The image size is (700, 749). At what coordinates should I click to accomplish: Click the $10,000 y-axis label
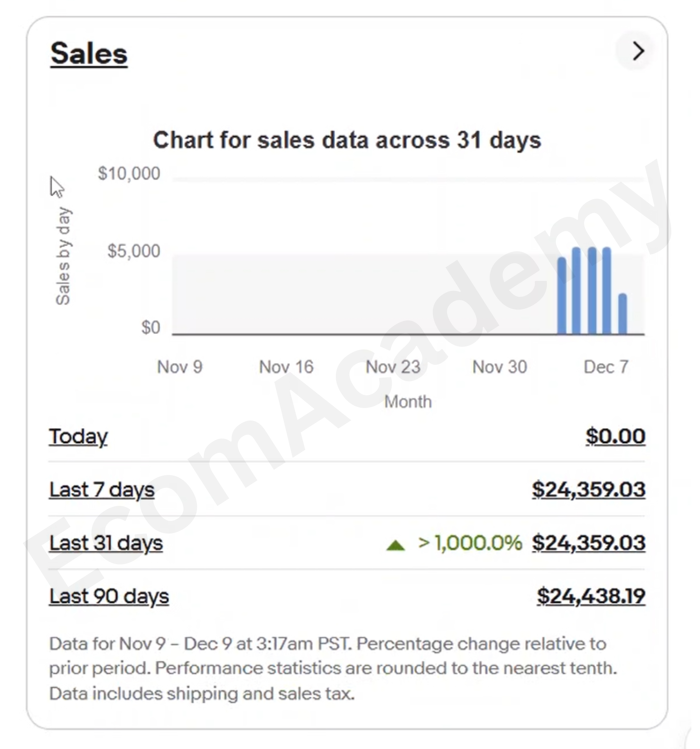click(129, 173)
